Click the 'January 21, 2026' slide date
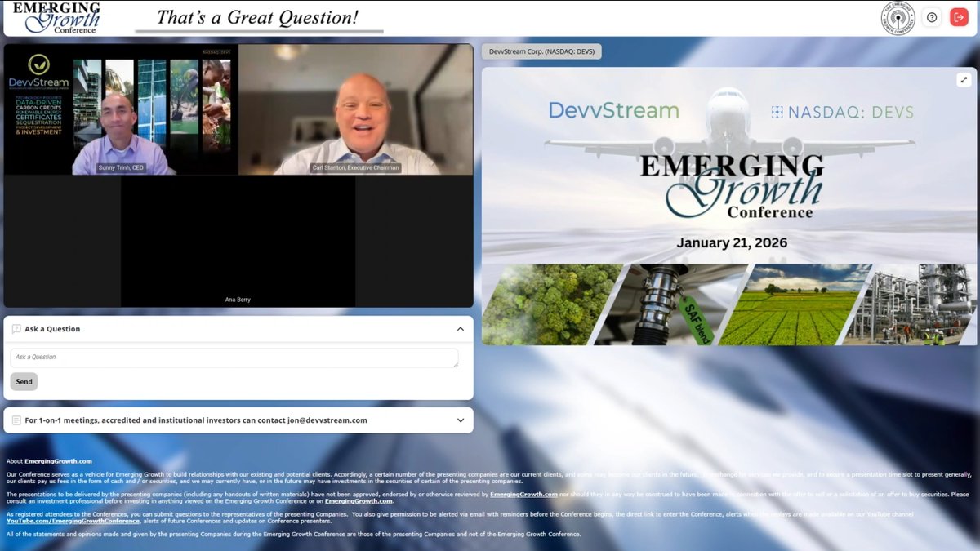Viewport: 980px width, 551px height. click(x=732, y=242)
